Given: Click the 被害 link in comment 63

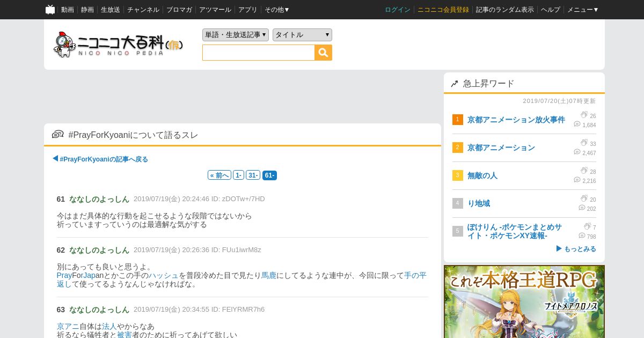Looking at the screenshot, I should 125,335.
